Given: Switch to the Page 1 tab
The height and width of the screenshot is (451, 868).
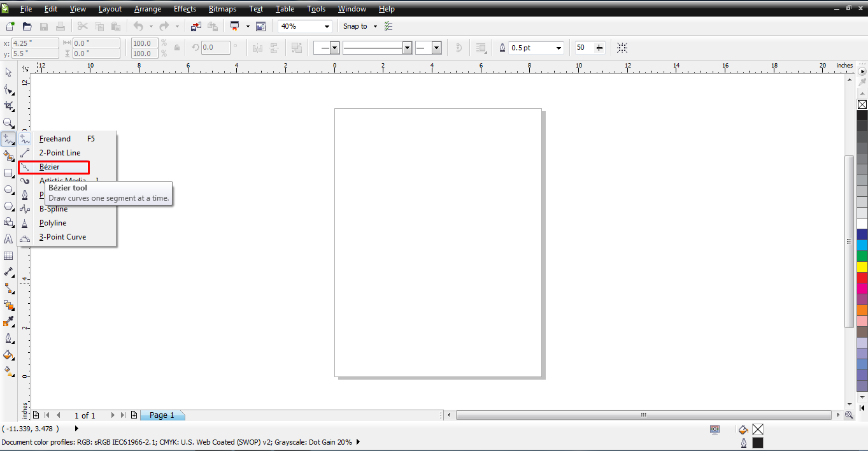Looking at the screenshot, I should pyautogui.click(x=162, y=415).
